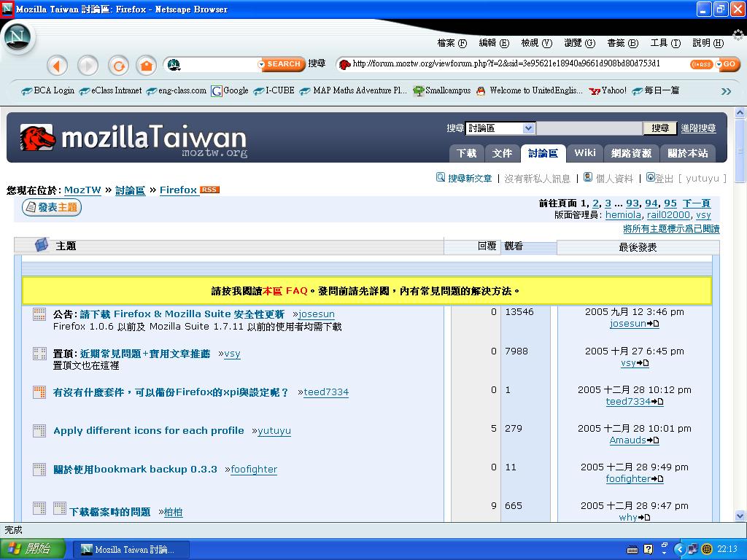Viewport: 747px width, 560px height.
Task: Click the page vertical scrollbar thumb
Action: (740, 151)
